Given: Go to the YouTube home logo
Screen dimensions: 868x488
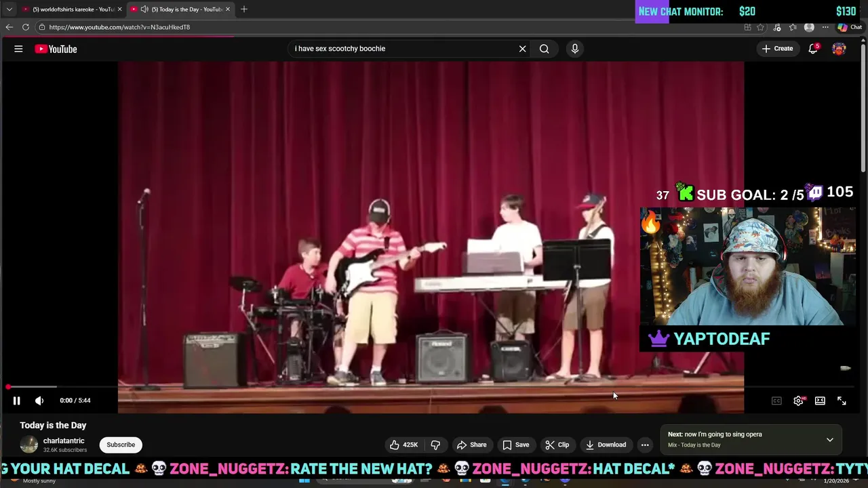Looking at the screenshot, I should (56, 49).
